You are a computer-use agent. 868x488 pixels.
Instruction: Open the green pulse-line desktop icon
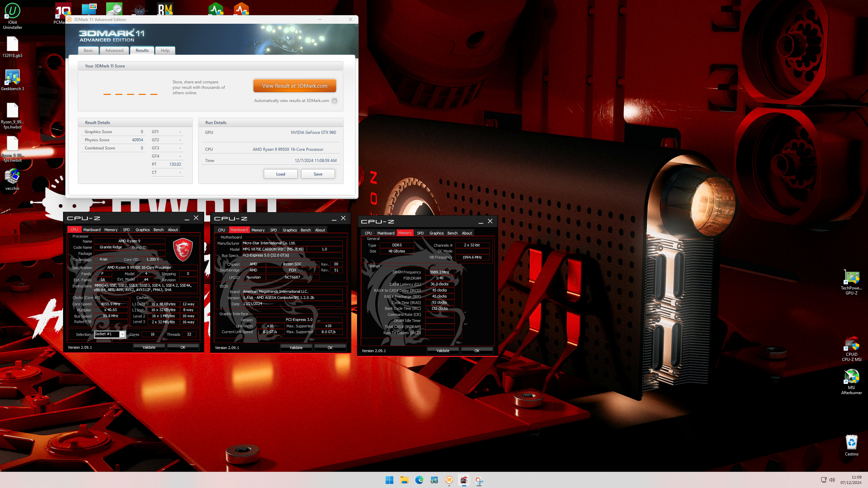coord(216,9)
